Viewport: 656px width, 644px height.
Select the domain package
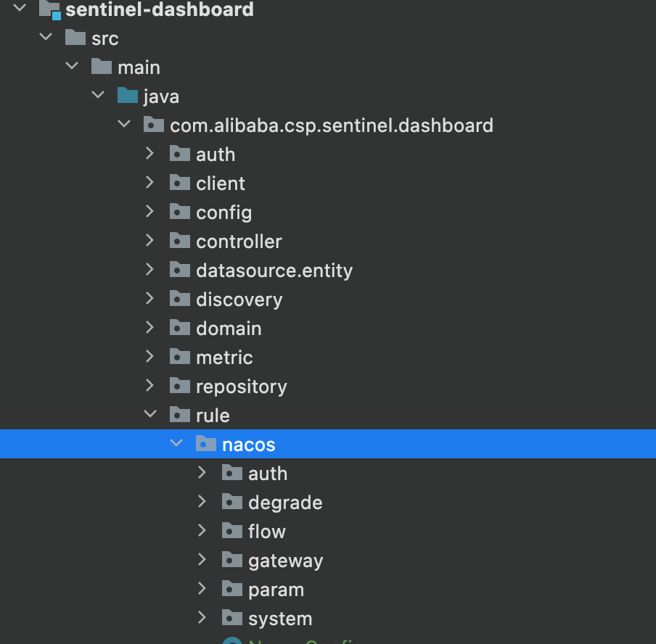click(x=229, y=329)
